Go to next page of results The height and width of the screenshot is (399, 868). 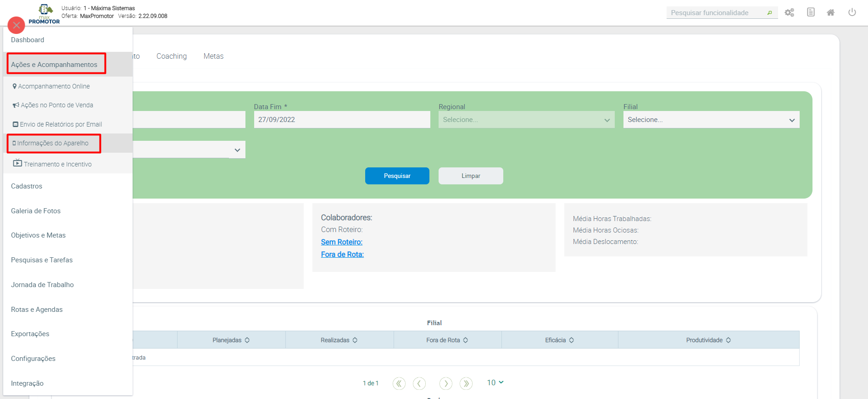coord(446,383)
